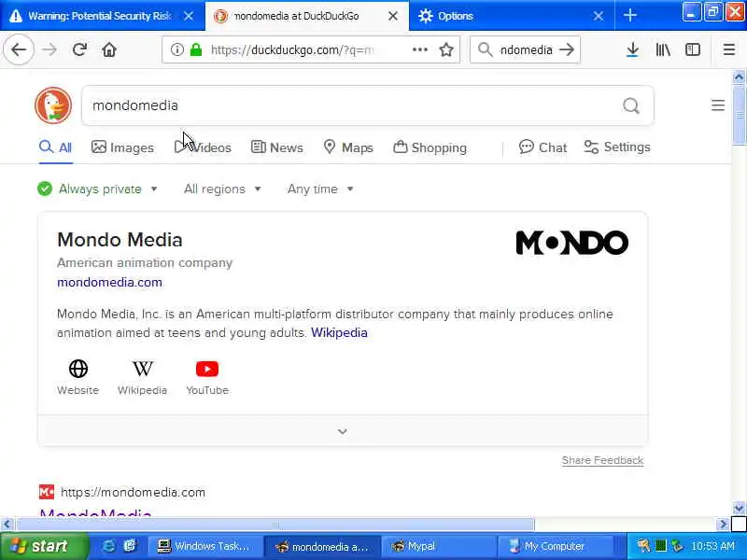The image size is (747, 560).
Task: Show Maps search results
Action: (348, 147)
